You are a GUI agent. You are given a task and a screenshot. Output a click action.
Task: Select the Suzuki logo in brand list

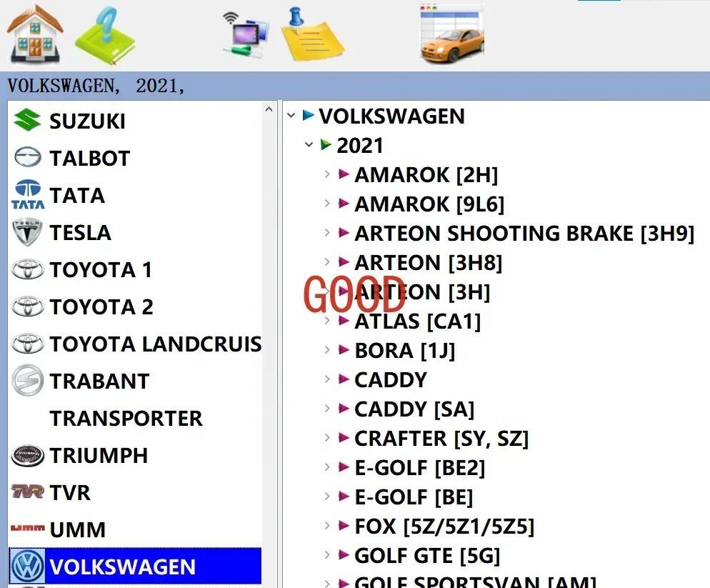point(27,121)
